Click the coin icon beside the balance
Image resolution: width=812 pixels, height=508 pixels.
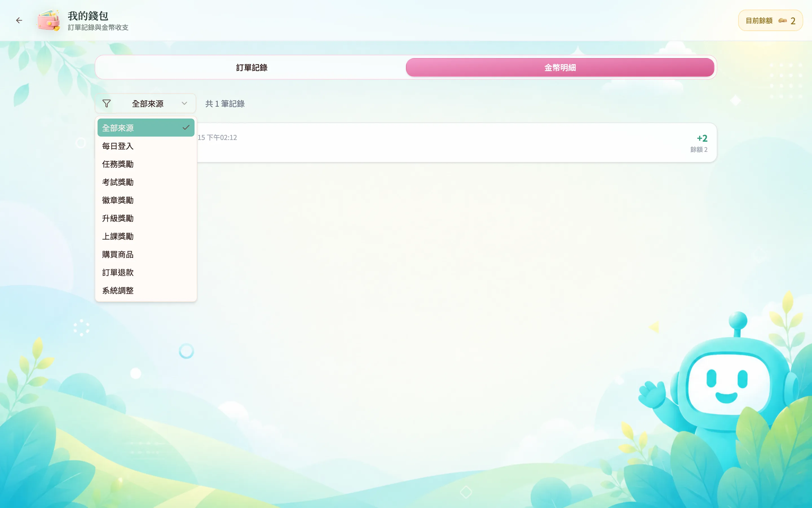click(782, 21)
